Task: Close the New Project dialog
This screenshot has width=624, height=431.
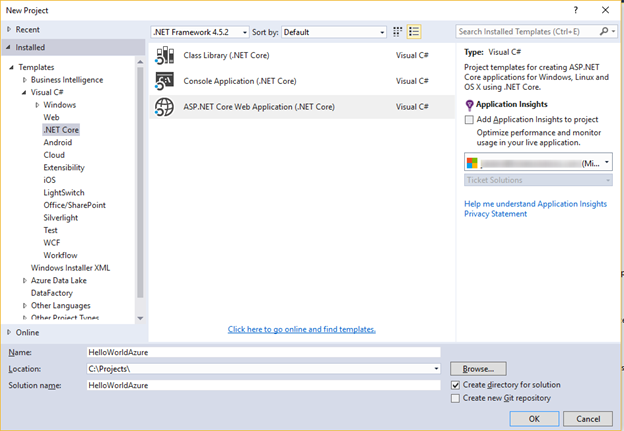Action: 605,10
